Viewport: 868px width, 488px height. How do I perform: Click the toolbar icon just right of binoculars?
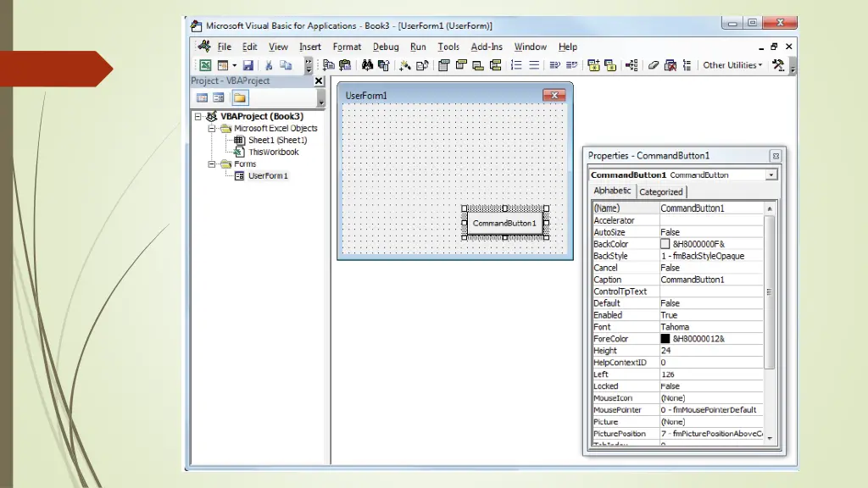pos(384,65)
